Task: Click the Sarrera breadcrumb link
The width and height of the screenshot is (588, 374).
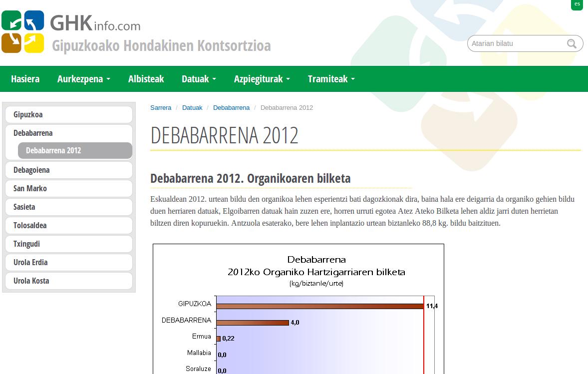Action: coord(161,108)
